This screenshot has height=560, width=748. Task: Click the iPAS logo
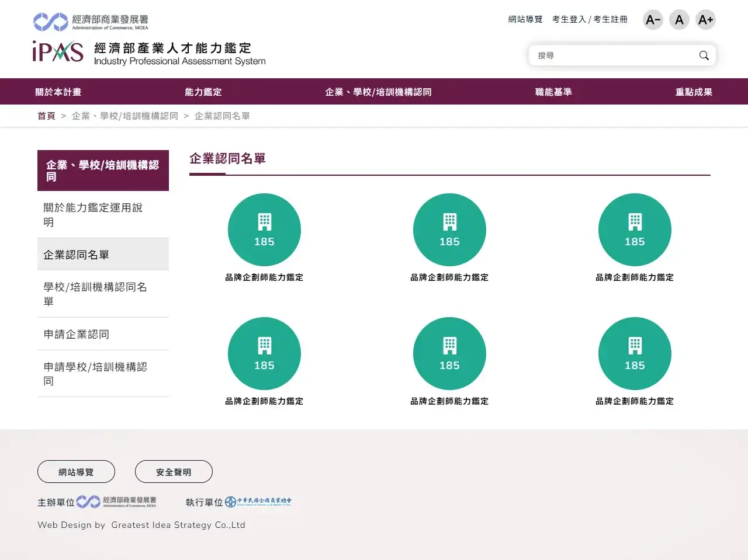point(58,51)
